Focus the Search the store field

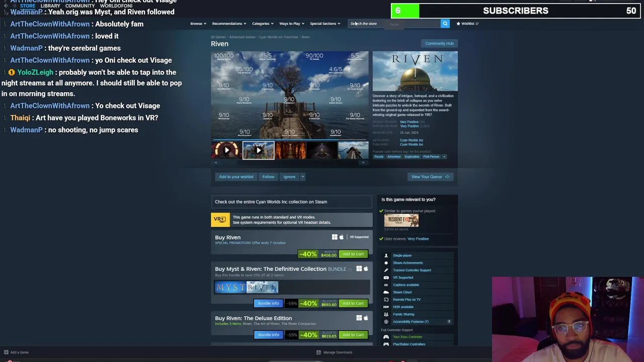pyautogui.click(x=395, y=24)
